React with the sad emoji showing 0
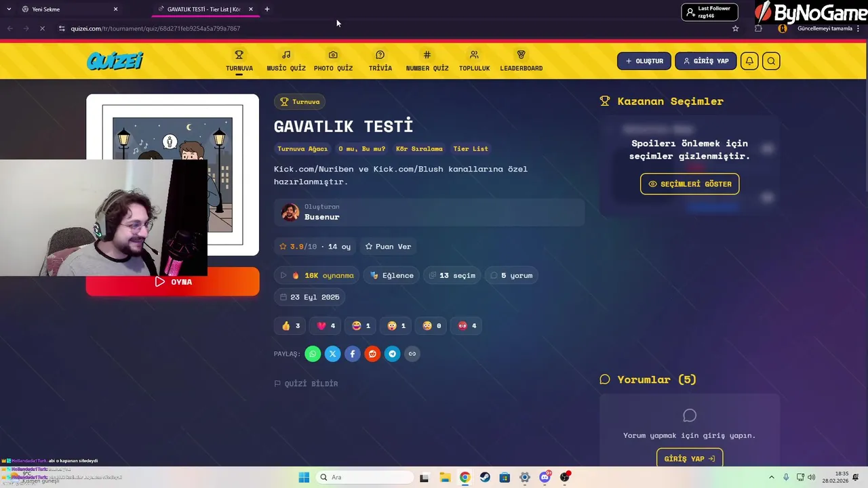The image size is (868, 488). (x=431, y=326)
